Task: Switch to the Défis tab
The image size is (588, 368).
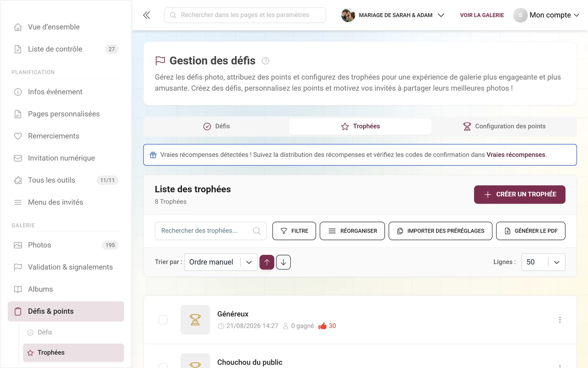Action: pos(216,126)
